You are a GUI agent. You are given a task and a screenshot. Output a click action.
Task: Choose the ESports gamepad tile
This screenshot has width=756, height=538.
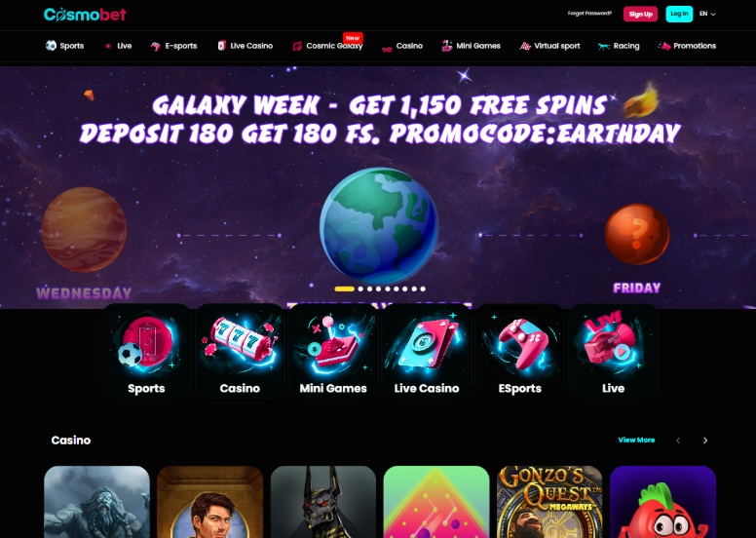[520, 351]
